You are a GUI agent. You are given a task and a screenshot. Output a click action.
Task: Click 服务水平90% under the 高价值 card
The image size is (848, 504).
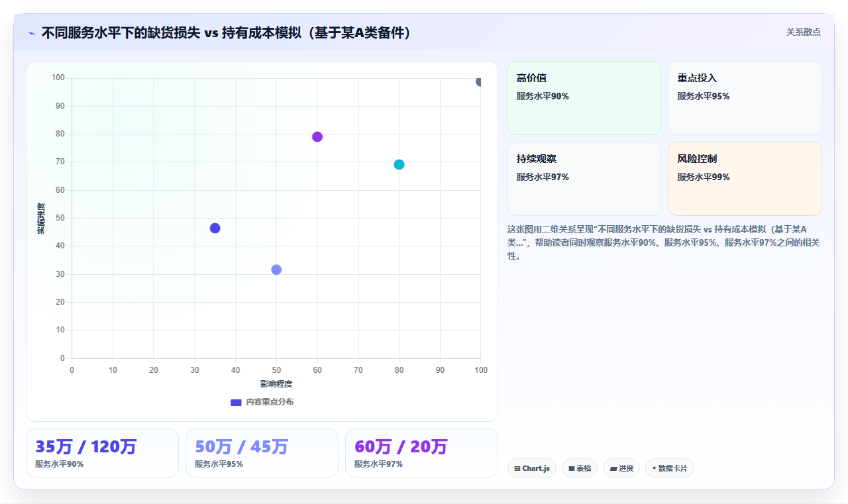[x=543, y=96]
